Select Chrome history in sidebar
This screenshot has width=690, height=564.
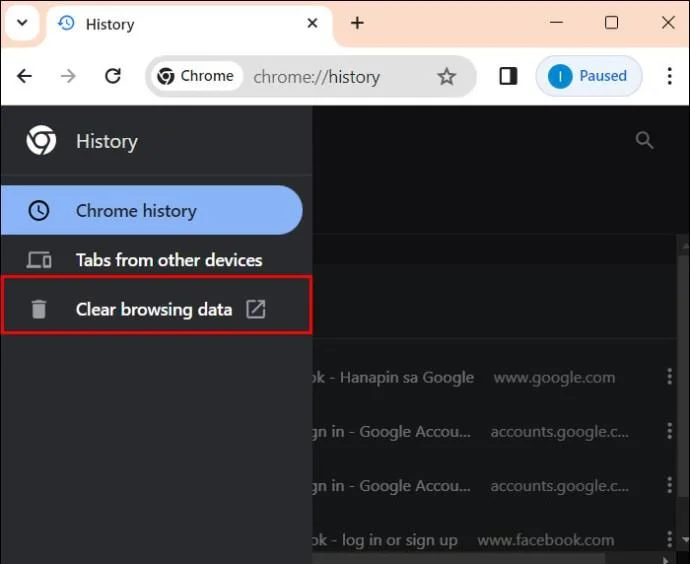pos(151,210)
